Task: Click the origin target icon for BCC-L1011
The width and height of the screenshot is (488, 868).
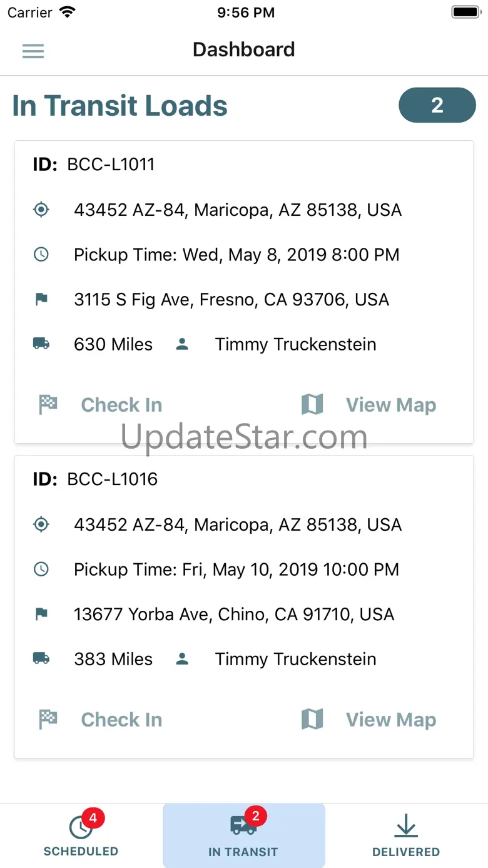Action: pyautogui.click(x=41, y=210)
